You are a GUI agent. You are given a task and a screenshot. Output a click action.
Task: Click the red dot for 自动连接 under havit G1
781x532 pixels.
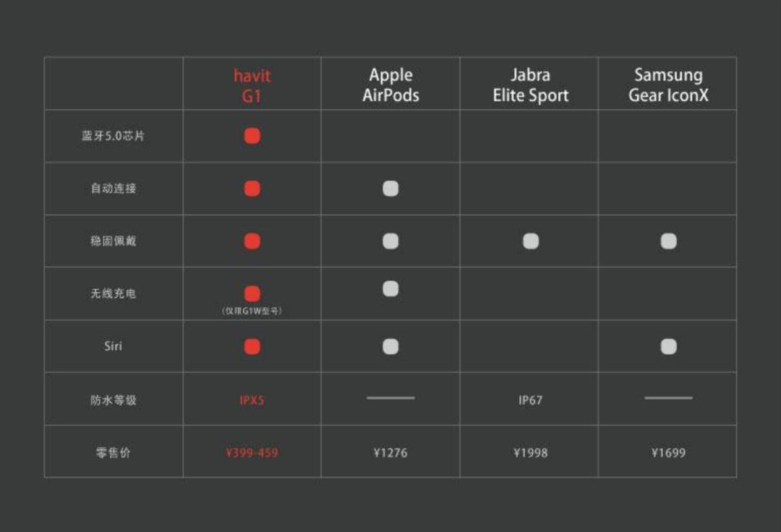click(x=252, y=189)
